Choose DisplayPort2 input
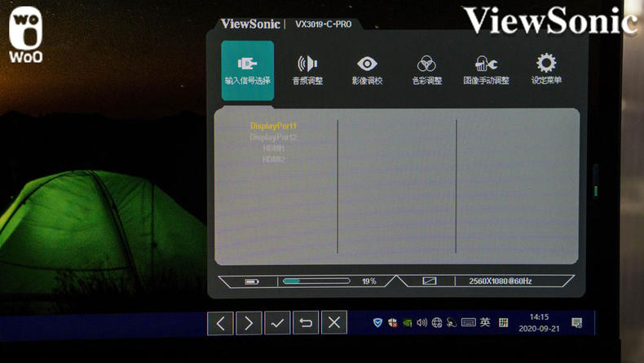The height and width of the screenshot is (363, 644). point(273,137)
